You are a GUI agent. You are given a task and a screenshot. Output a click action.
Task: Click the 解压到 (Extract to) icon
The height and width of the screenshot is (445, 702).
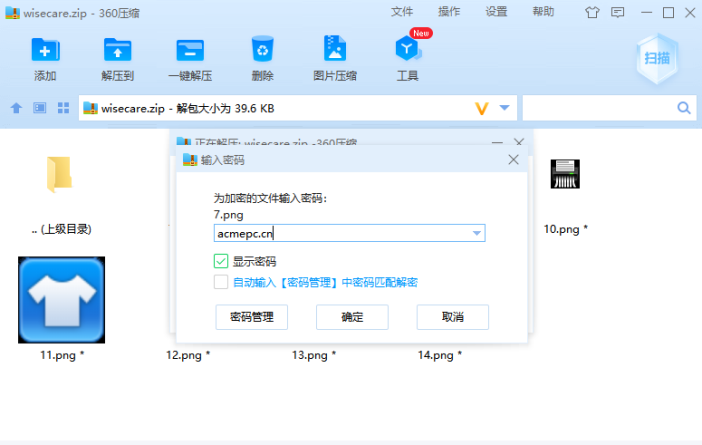click(x=117, y=49)
